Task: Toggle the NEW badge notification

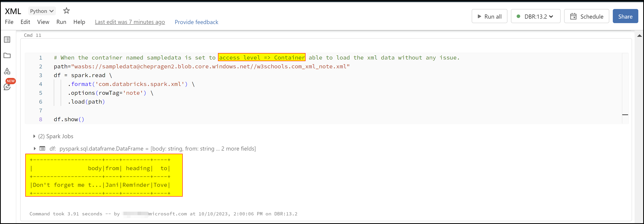Action: point(11,81)
